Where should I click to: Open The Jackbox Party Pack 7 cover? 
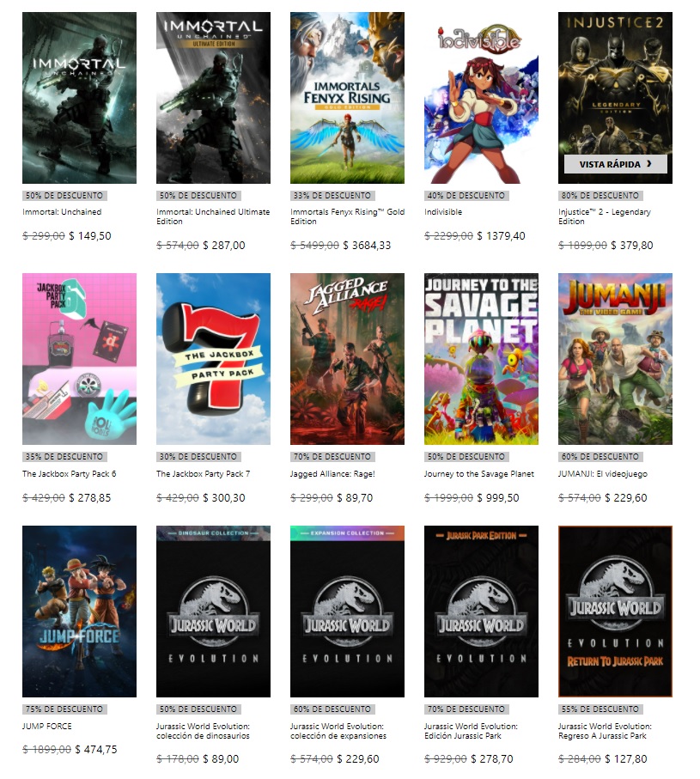pos(213,359)
